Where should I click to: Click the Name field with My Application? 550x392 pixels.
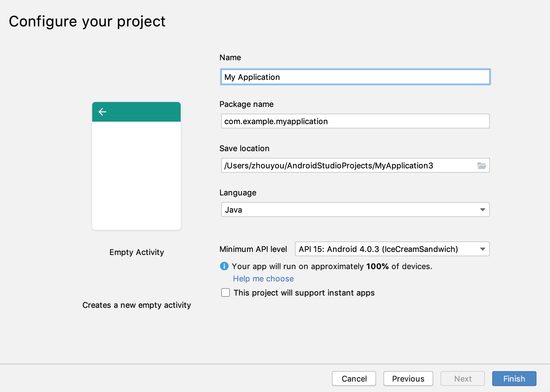click(355, 77)
